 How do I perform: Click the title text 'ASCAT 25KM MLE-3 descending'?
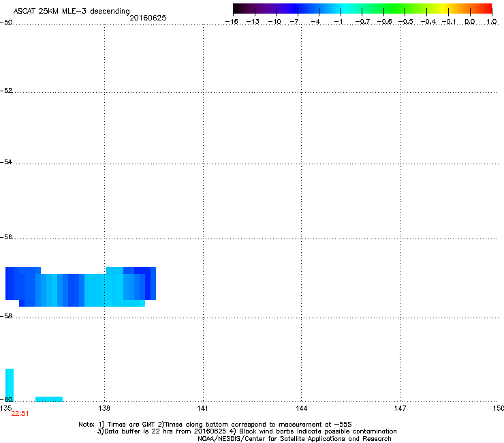click(72, 11)
